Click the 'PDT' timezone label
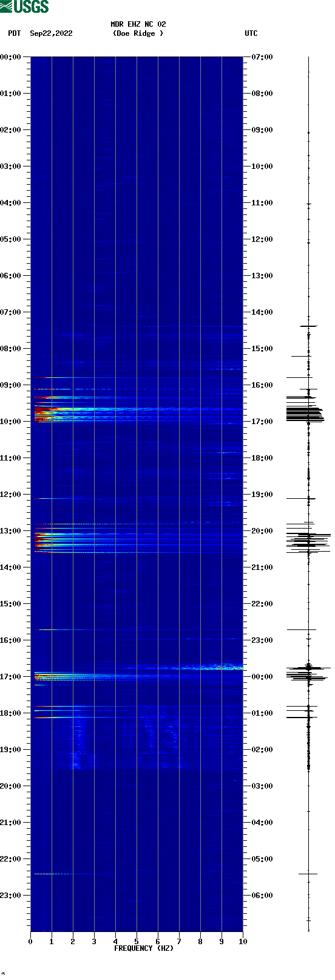 [x=14, y=33]
